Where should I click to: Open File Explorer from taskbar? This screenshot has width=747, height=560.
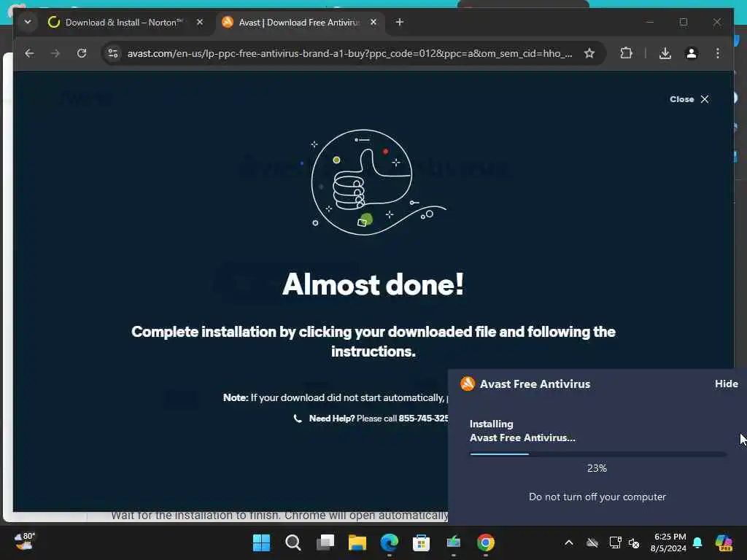357,542
